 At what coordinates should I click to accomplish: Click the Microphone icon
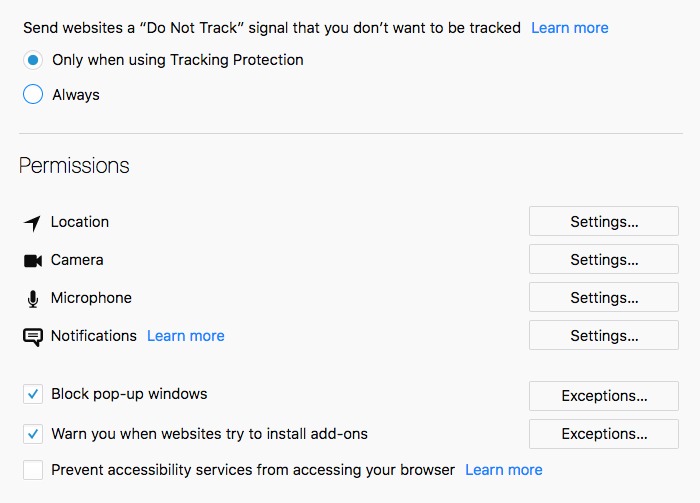[x=33, y=299]
